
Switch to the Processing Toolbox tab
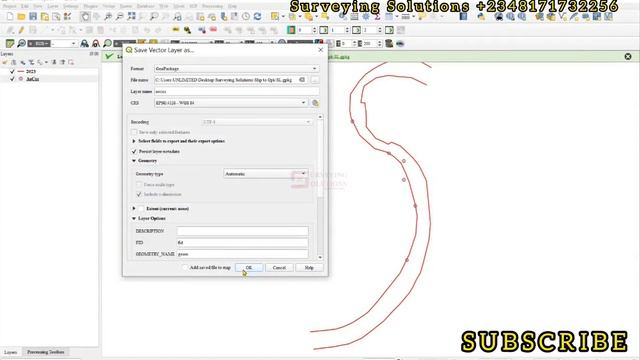point(45,352)
